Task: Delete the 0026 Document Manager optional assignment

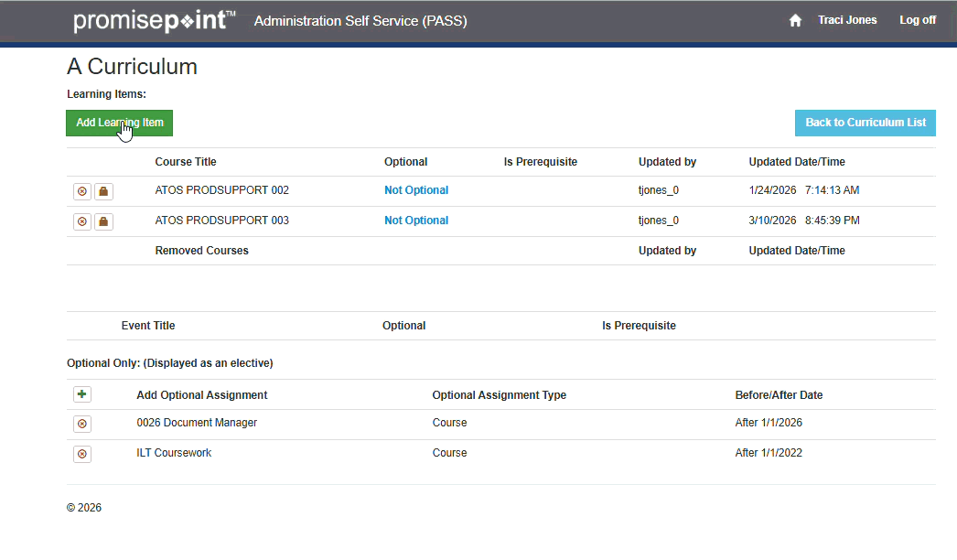Action: [x=82, y=424]
